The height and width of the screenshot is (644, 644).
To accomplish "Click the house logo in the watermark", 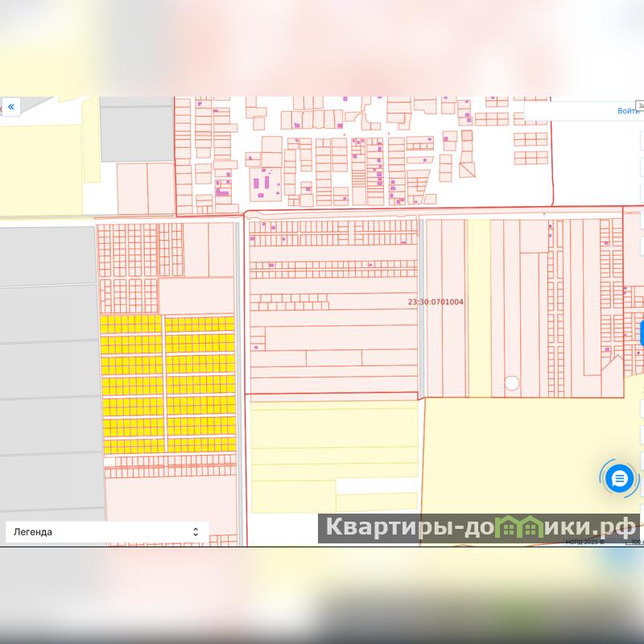I will [529, 528].
